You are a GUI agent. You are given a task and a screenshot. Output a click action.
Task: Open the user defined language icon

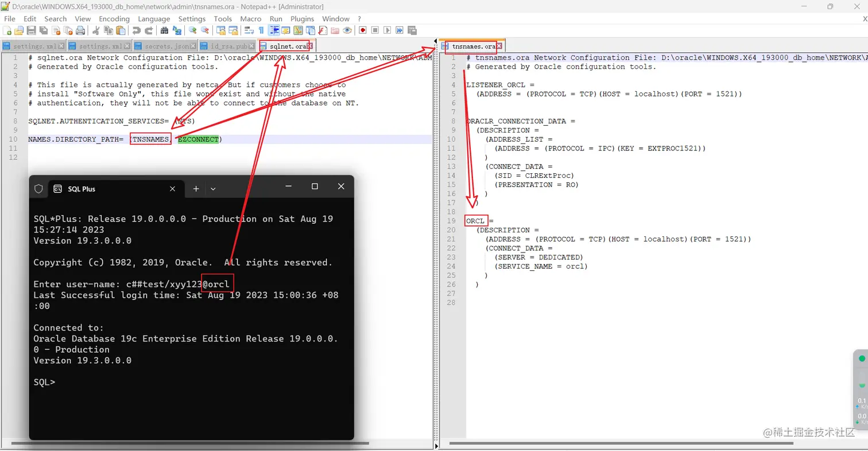point(286,30)
